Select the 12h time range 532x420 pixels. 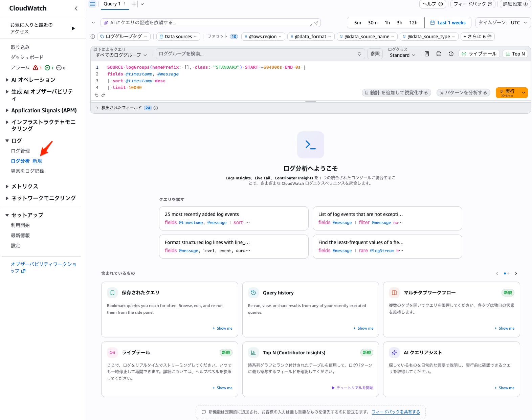(413, 23)
